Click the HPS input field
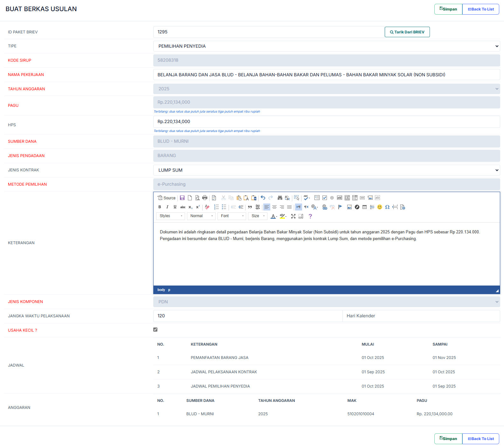The image size is (504, 448). pyautogui.click(x=326, y=122)
